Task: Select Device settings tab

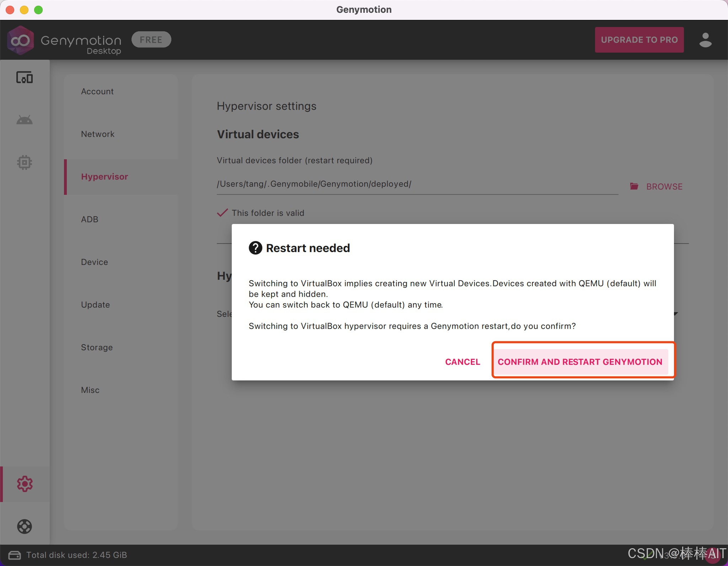Action: pyautogui.click(x=121, y=262)
